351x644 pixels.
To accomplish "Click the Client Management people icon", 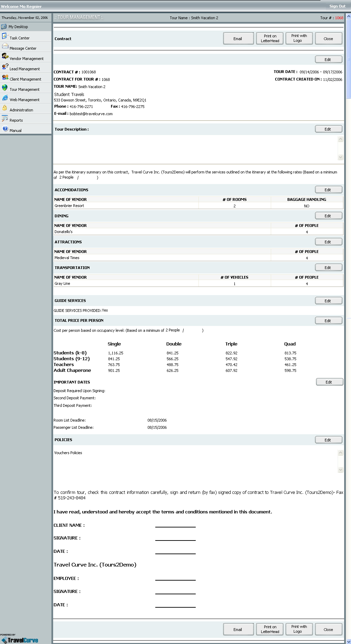I will pyautogui.click(x=5, y=77).
